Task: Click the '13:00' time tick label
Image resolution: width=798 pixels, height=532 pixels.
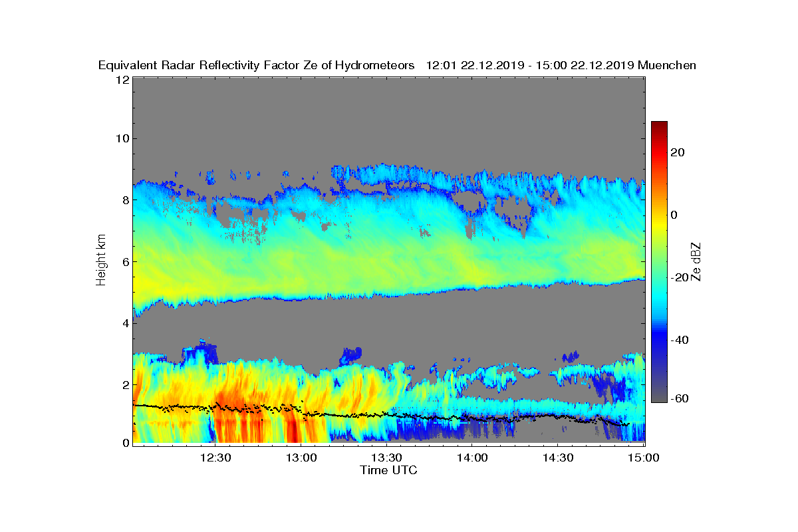Action: [x=301, y=458]
